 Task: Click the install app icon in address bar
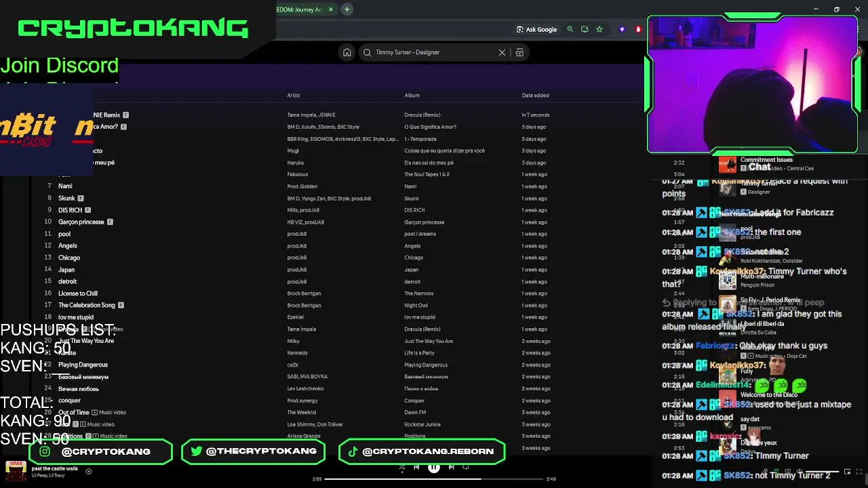pos(585,29)
